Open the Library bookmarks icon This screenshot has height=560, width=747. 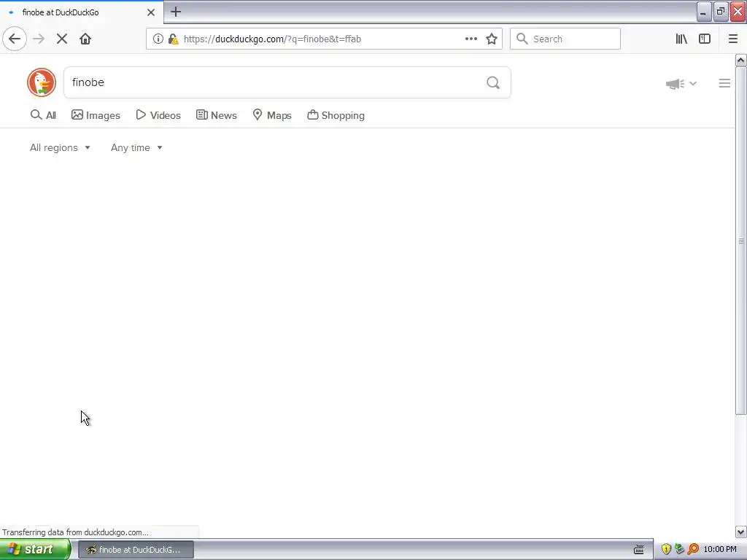click(x=681, y=39)
